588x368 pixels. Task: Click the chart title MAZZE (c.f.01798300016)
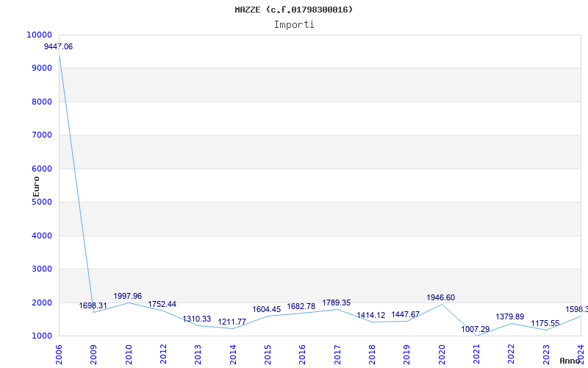(x=293, y=10)
